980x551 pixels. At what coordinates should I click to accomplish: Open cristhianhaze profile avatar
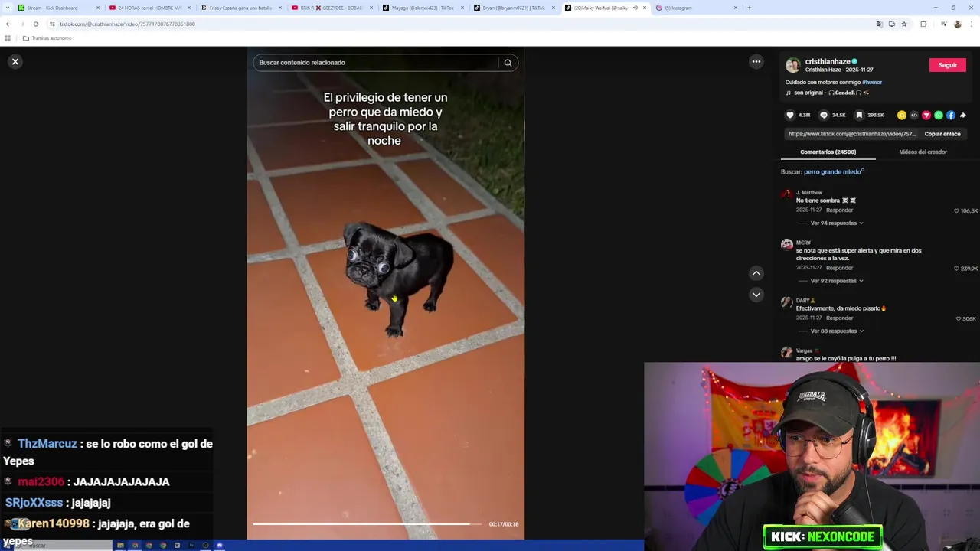coord(793,66)
